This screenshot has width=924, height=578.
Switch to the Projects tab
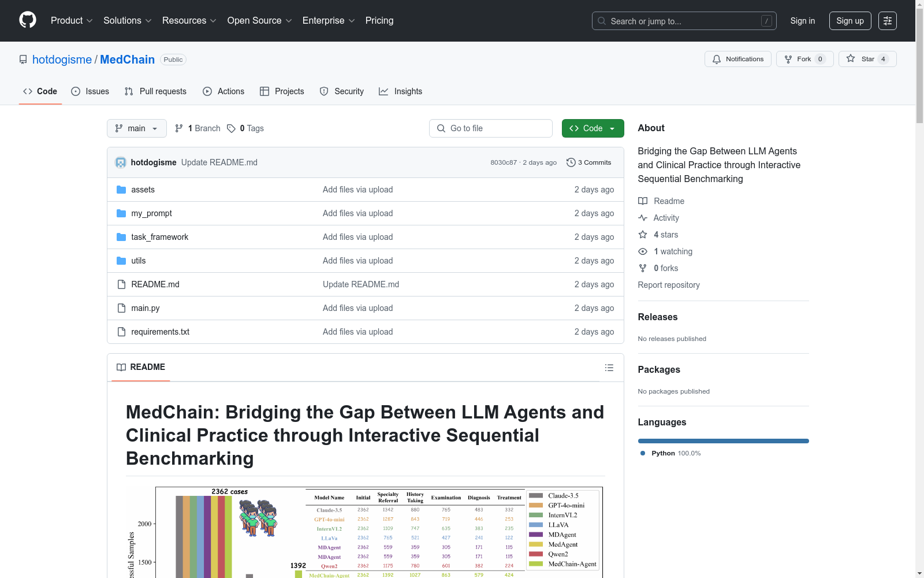tap(282, 91)
